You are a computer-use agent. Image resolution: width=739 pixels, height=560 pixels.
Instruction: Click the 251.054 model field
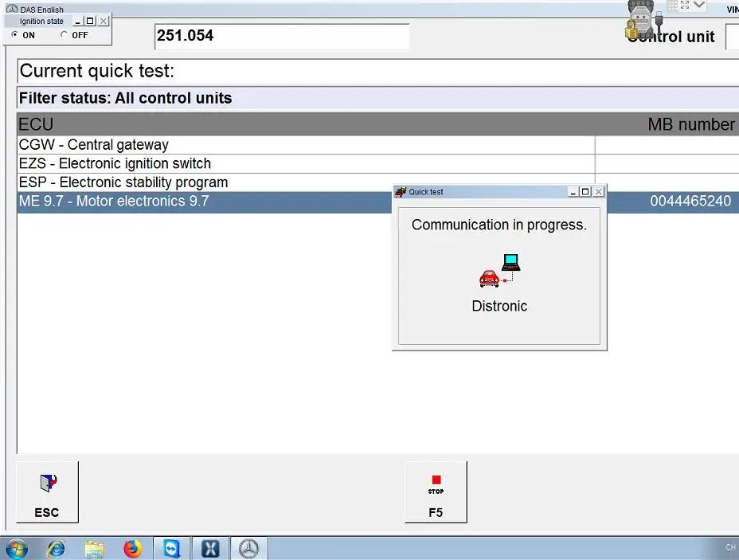pos(281,37)
